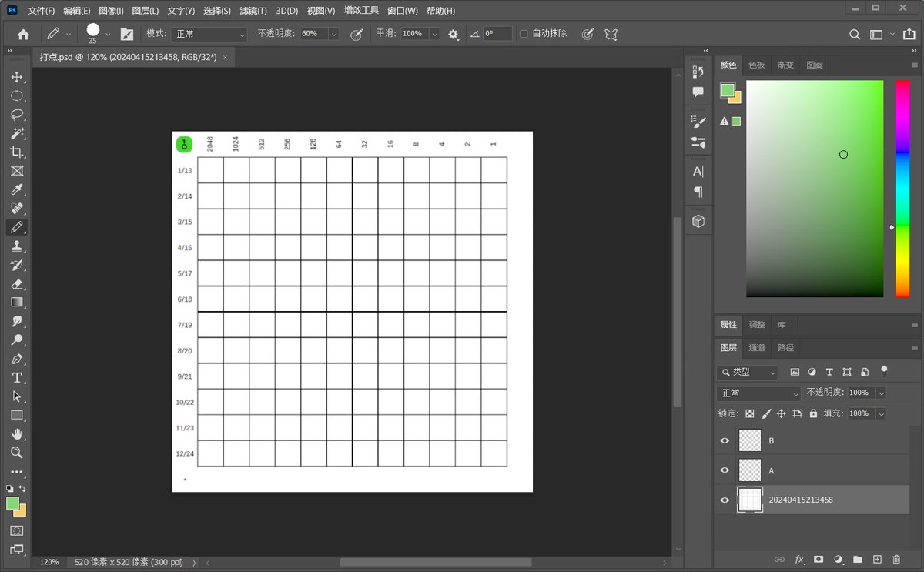
Task: Open the 滤镜(T) menu
Action: 253,11
